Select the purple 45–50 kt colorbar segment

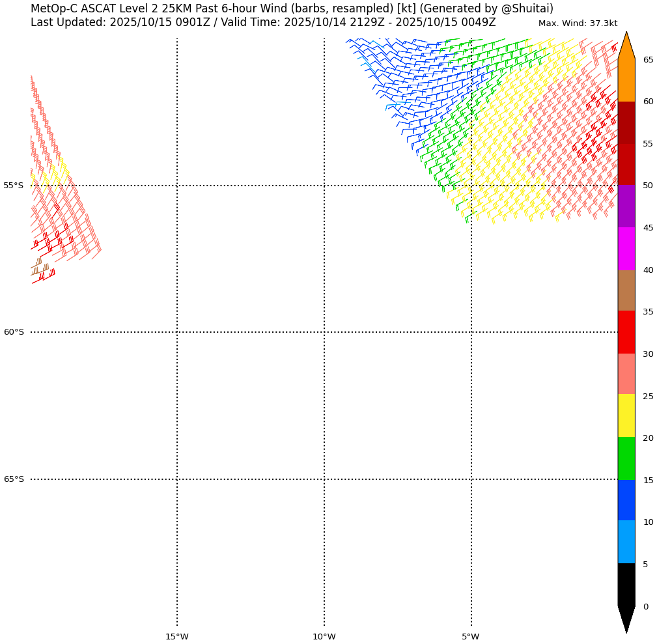click(626, 206)
